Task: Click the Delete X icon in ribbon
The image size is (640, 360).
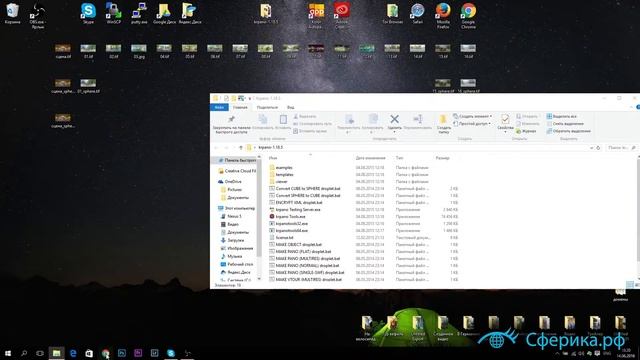Action: click(394, 119)
